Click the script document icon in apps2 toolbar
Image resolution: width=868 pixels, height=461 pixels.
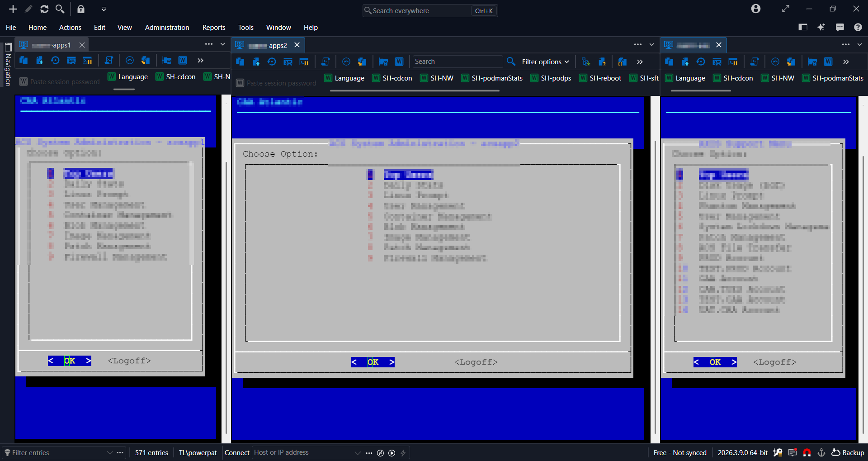[x=325, y=62]
